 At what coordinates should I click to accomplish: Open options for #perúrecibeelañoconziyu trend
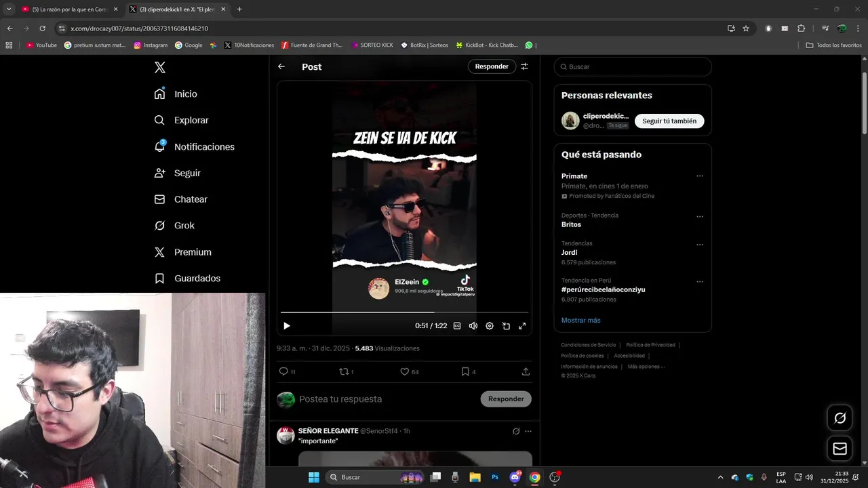point(700,282)
